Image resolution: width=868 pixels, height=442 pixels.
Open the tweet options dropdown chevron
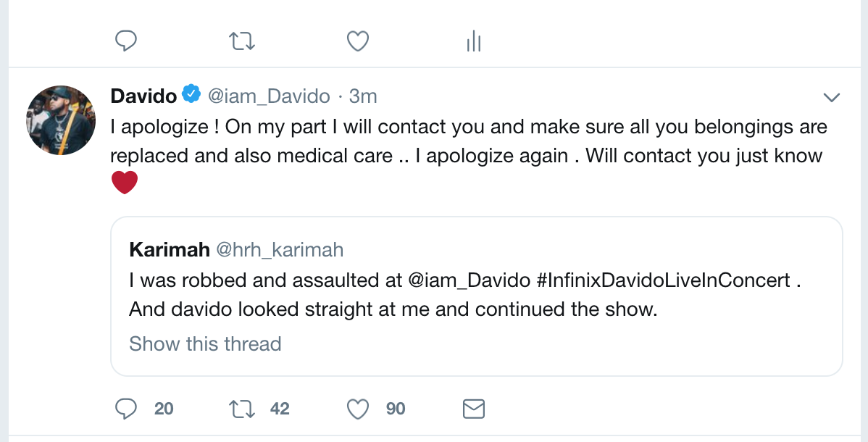coord(832,97)
